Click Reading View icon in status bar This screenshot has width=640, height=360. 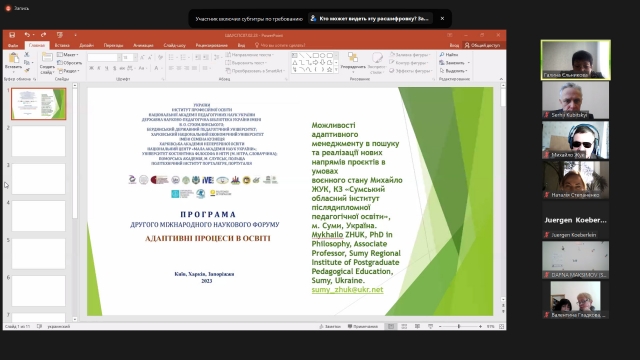click(417, 326)
